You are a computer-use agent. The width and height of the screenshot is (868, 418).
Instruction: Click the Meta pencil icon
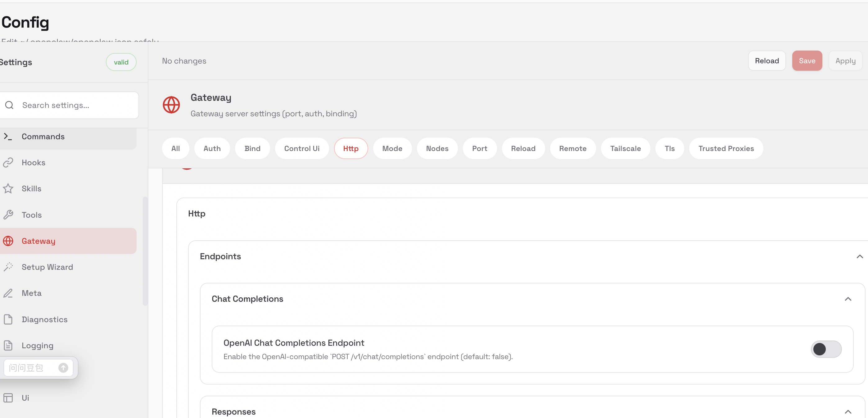click(8, 293)
